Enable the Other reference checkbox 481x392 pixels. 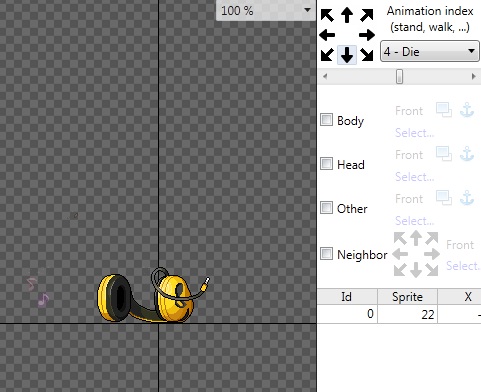[326, 208]
